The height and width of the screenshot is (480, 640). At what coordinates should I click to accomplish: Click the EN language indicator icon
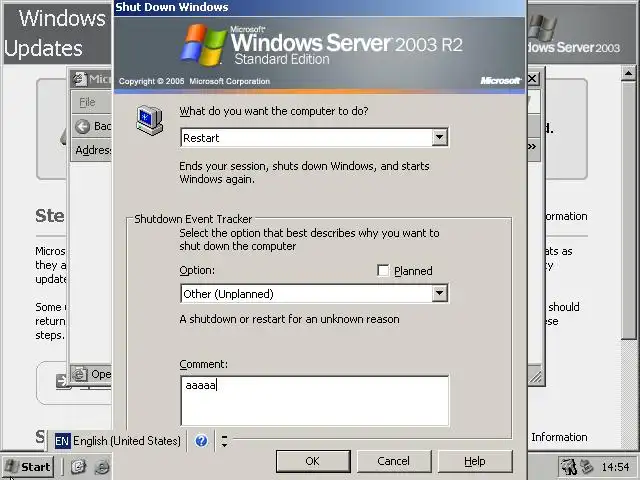click(x=62, y=441)
